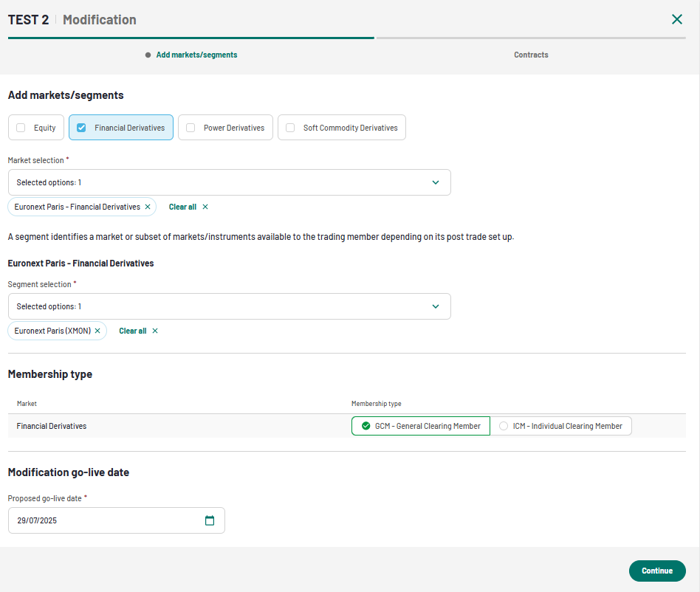Screen dimensions: 700x592
Task: Click the Membership type section heading
Action: (x=50, y=374)
